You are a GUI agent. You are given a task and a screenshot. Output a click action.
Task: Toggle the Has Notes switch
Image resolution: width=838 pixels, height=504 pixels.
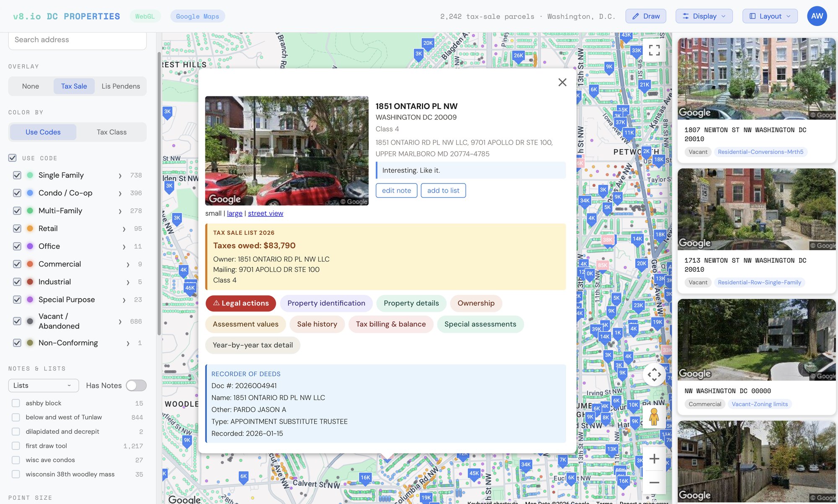pos(136,385)
